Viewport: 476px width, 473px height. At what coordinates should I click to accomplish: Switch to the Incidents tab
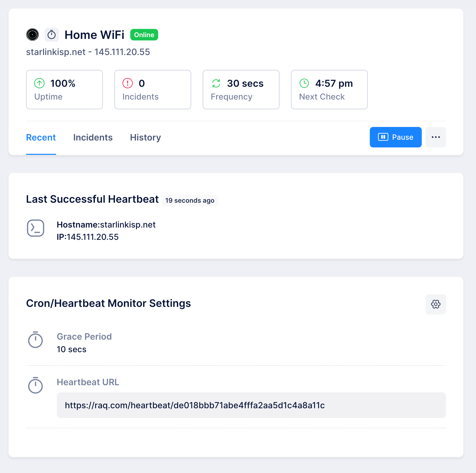click(93, 137)
